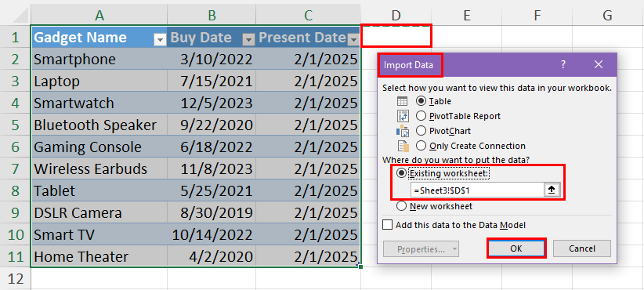Open the Present Date filter dropdown
644x290 pixels.
coord(353,39)
